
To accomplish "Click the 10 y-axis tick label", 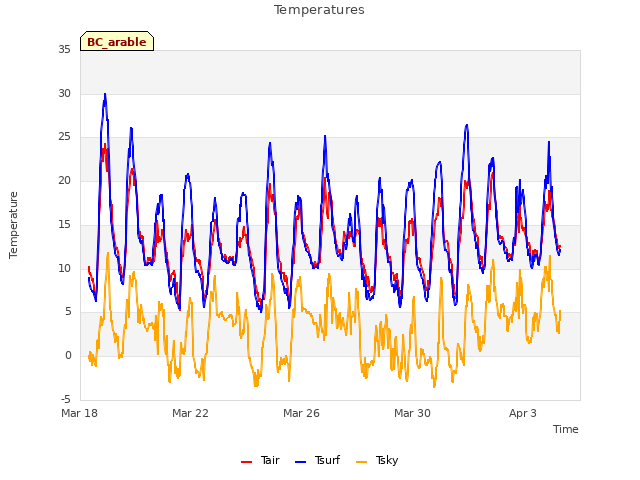I will coord(64,268).
